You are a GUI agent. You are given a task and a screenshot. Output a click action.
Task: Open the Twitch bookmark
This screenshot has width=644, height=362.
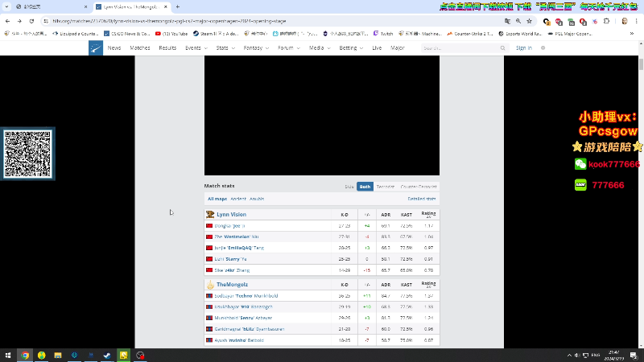pos(383,34)
